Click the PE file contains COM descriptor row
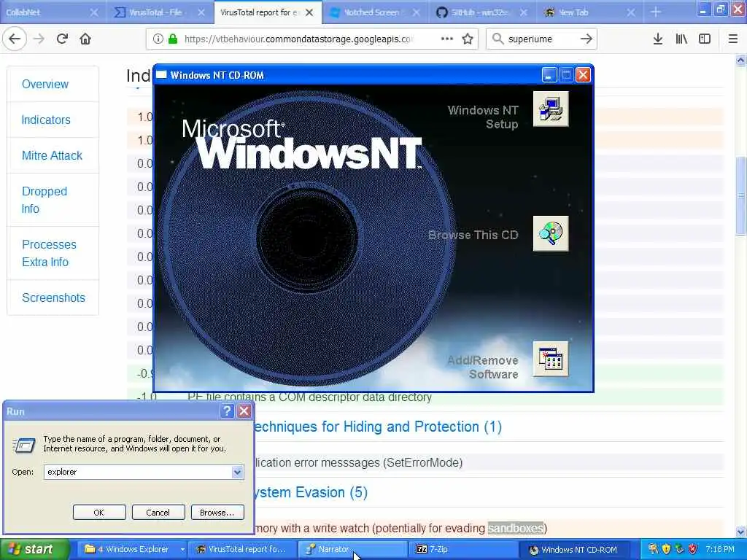The image size is (747, 560). (x=425, y=397)
